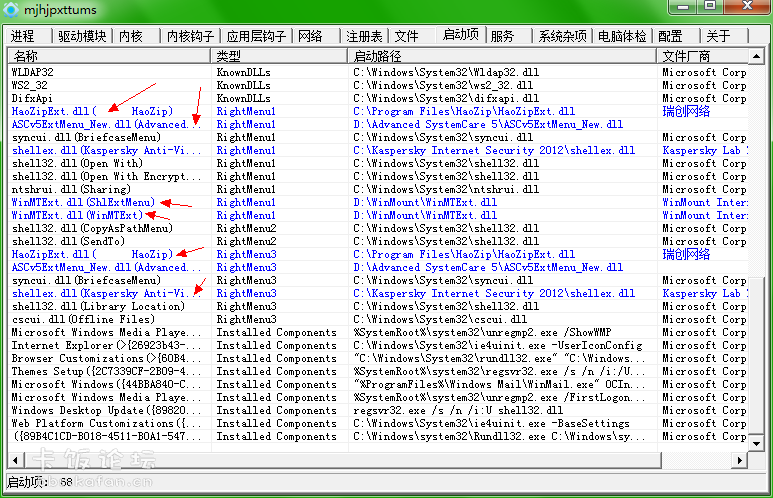Select the Themes Setup row
Viewport: 773px width, 498px height.
(378, 371)
